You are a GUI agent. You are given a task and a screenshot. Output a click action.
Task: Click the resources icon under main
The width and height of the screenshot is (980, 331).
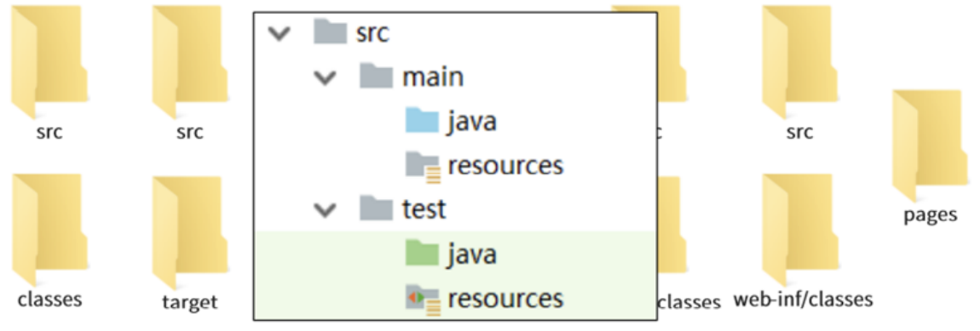(x=424, y=167)
